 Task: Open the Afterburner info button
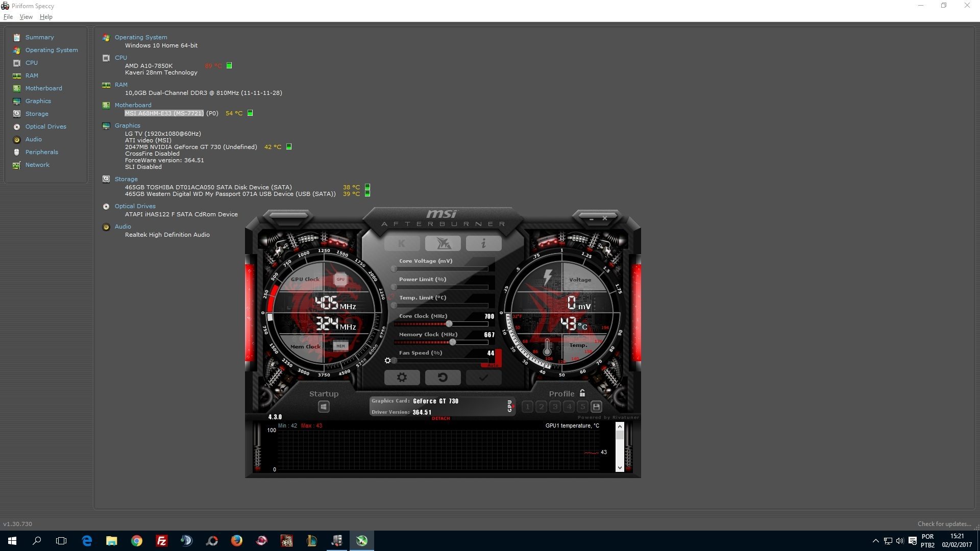483,244
